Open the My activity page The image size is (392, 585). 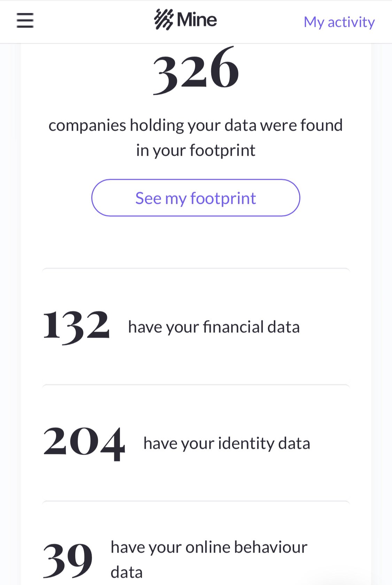click(339, 22)
